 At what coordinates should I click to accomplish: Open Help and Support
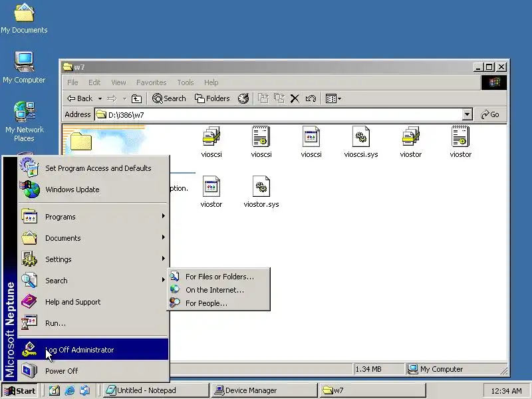pos(93,302)
